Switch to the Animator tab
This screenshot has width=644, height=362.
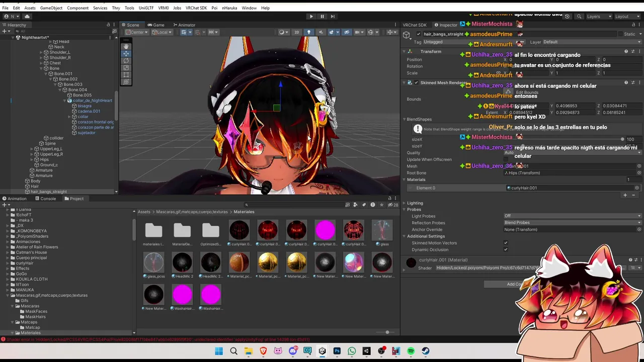[x=184, y=25]
